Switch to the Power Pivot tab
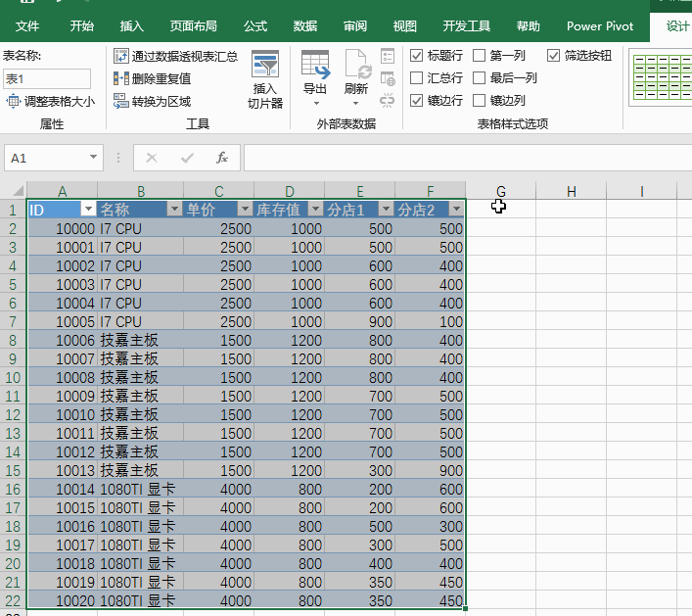 point(600,26)
